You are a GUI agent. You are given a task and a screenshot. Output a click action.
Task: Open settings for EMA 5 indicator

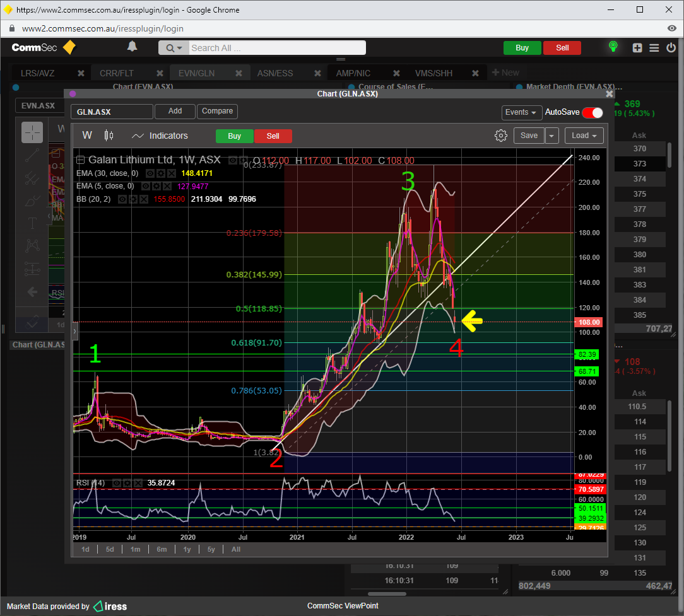coord(156,187)
